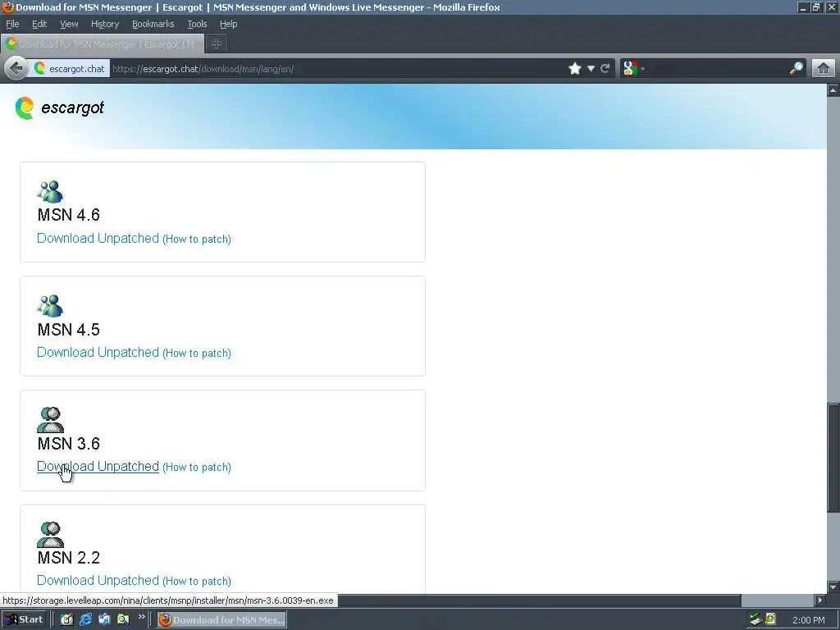Image resolution: width=840 pixels, height=630 pixels.
Task: Open the Edit menu
Action: pyautogui.click(x=39, y=24)
